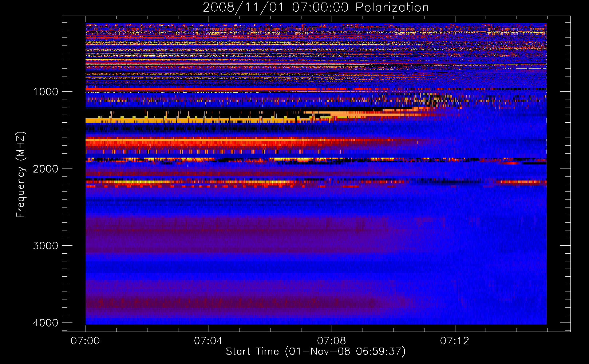Click the 3000 frequency tick label
The height and width of the screenshot is (364, 589).
tap(46, 246)
